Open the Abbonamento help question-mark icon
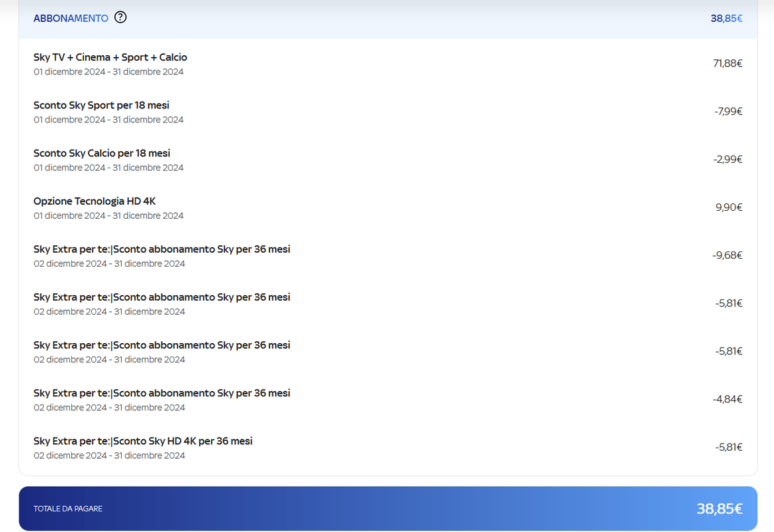The image size is (774, 532). [x=120, y=17]
